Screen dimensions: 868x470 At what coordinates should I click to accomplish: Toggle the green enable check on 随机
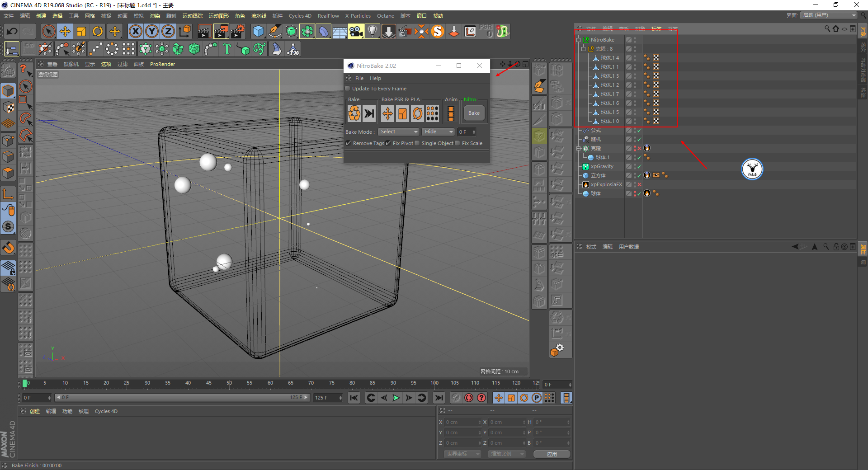tap(639, 139)
